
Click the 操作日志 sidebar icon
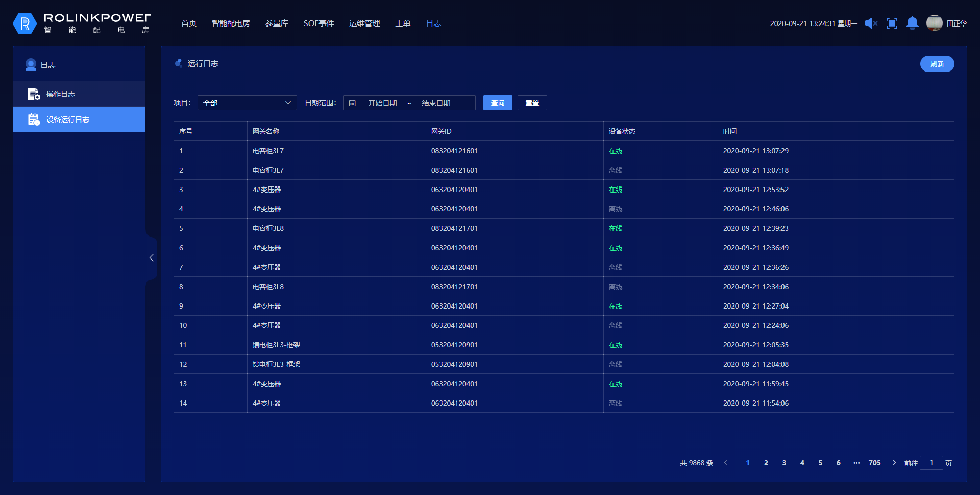pyautogui.click(x=34, y=94)
